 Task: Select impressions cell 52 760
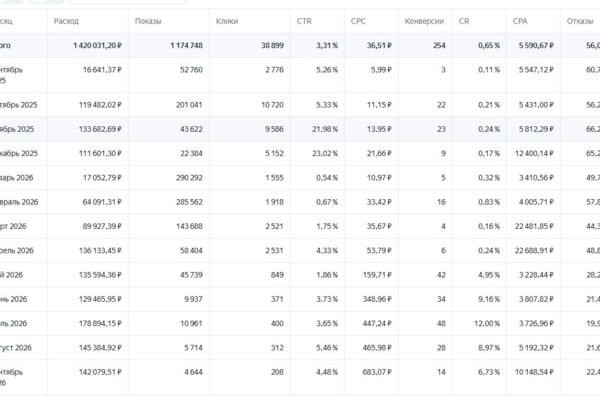191,70
